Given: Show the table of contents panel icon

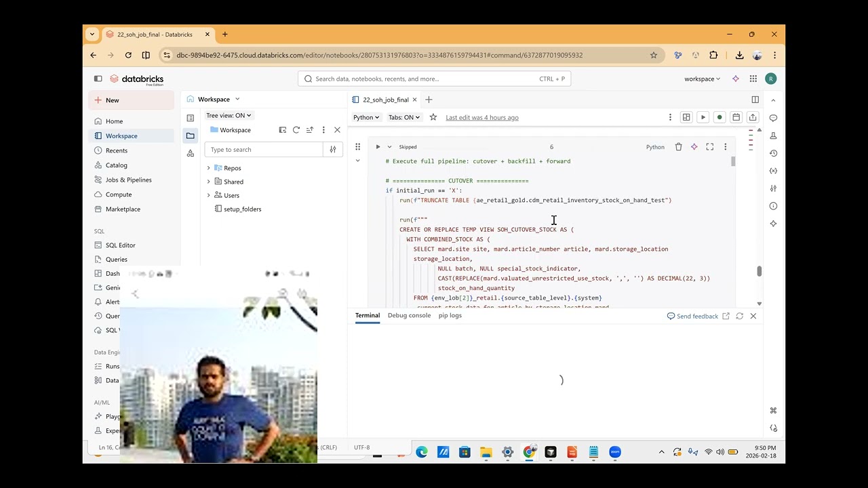Looking at the screenshot, I should (191, 118).
